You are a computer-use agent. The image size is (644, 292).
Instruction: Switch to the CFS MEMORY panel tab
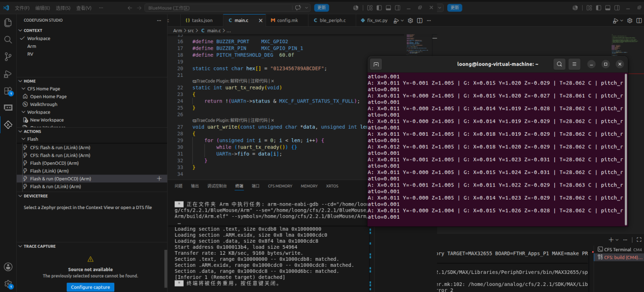[280, 186]
